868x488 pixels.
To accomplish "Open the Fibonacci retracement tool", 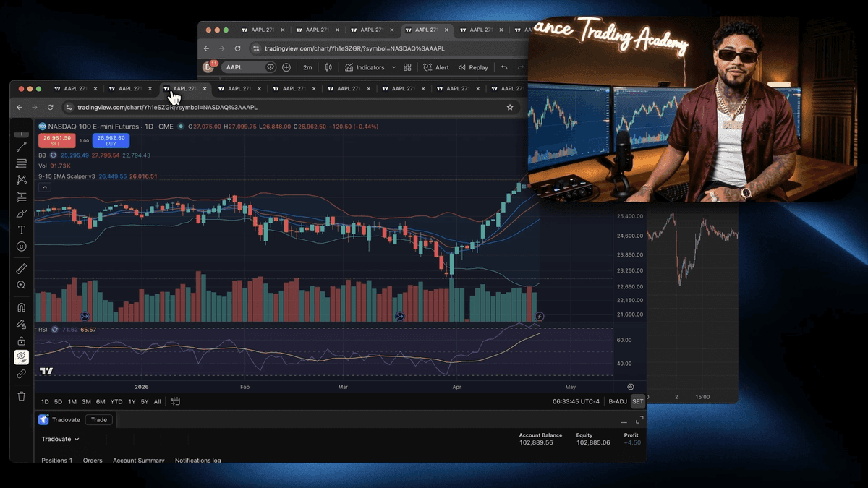I will (x=22, y=163).
